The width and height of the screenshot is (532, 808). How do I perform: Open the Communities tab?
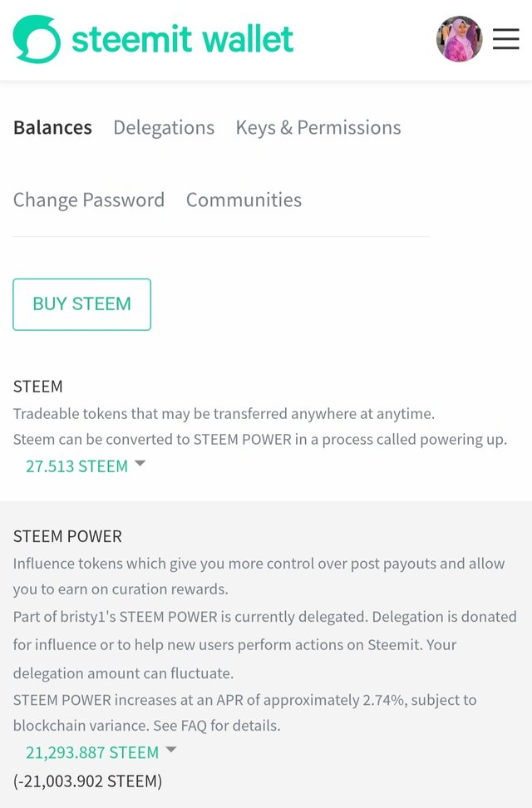pos(244,200)
